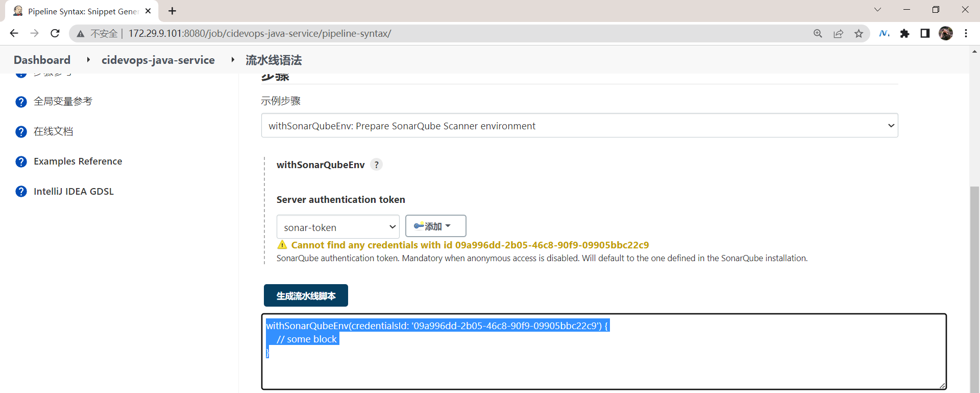Restore down the browser window

point(936,10)
